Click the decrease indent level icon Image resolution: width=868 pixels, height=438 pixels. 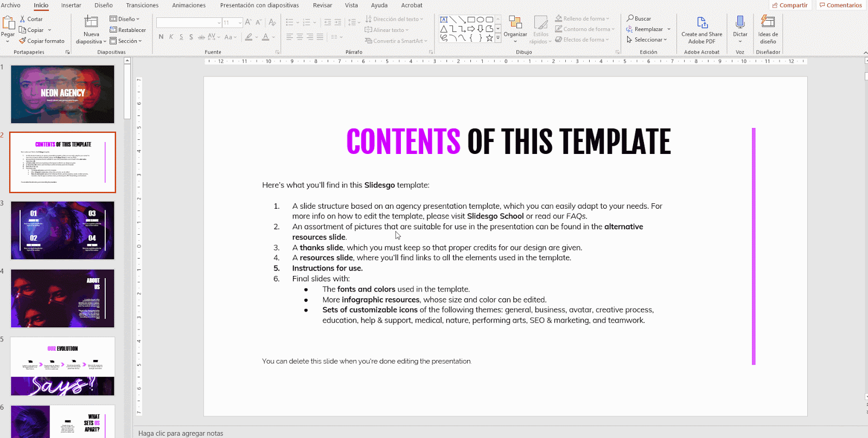328,22
